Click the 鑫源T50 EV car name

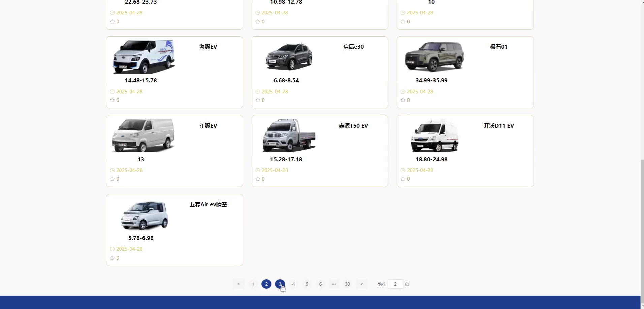click(x=353, y=126)
